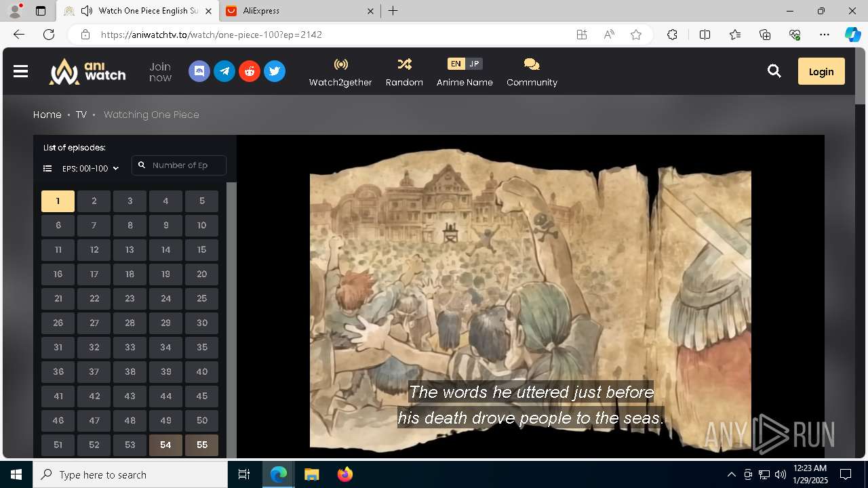The height and width of the screenshot is (488, 868).
Task: Open the notifications center
Action: [846, 474]
